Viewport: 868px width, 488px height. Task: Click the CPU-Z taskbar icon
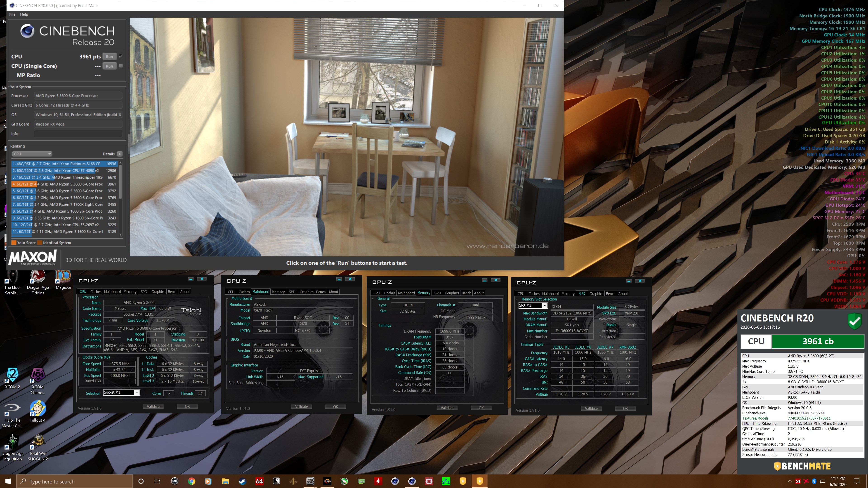pyautogui.click(x=310, y=481)
